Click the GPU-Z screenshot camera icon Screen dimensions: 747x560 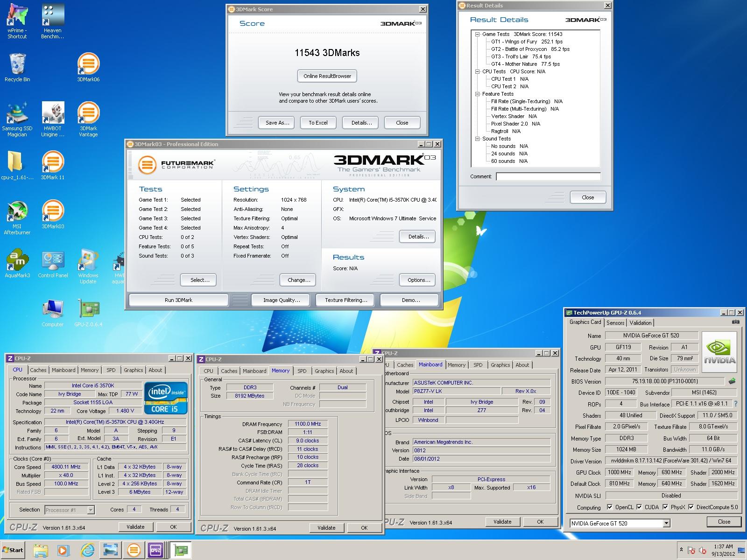coord(735,322)
